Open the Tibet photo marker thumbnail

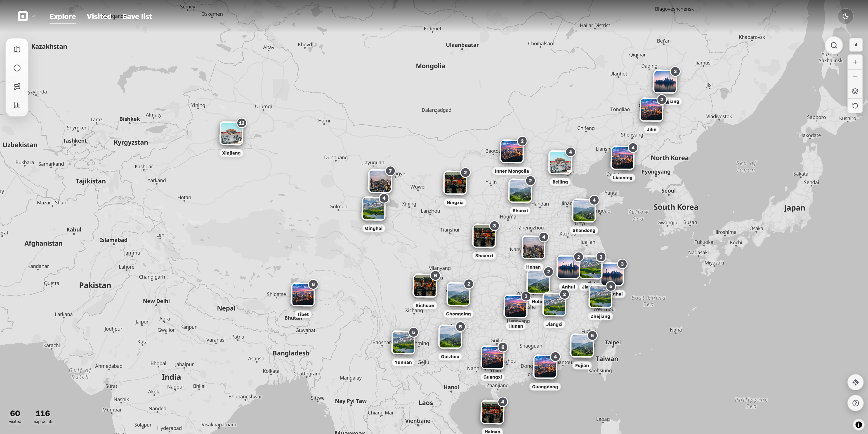click(303, 295)
